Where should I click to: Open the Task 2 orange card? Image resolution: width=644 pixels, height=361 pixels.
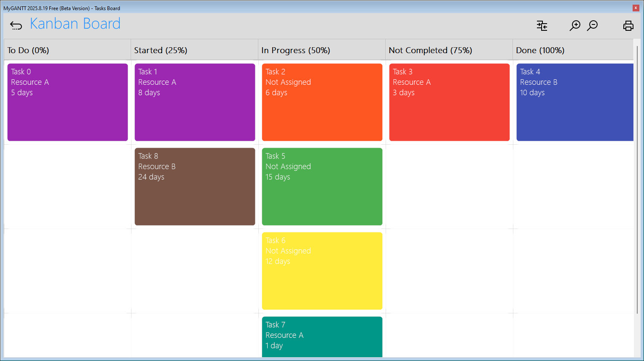pos(322,102)
